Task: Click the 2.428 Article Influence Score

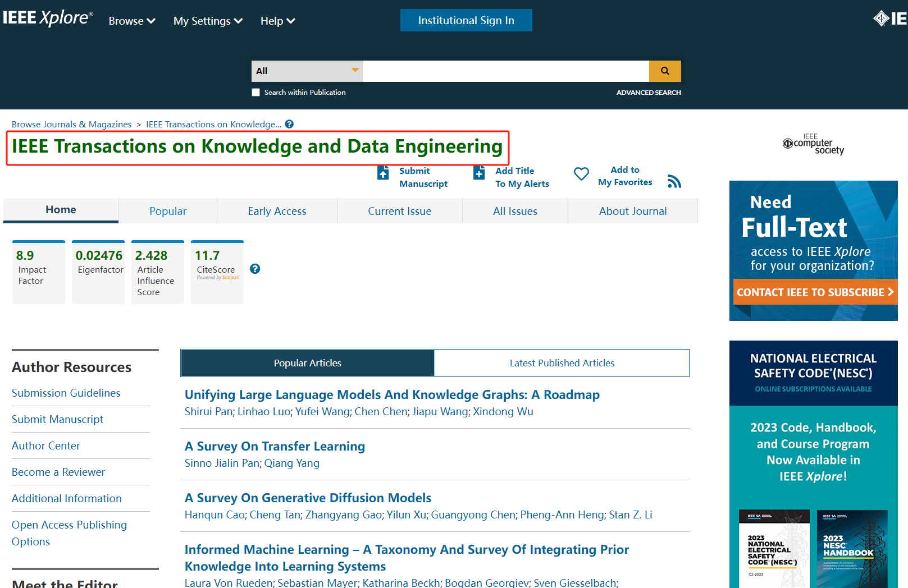Action: pos(158,272)
